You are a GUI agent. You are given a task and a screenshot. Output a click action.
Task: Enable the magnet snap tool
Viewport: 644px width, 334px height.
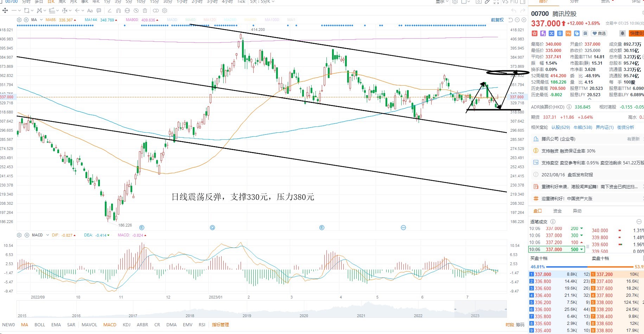coord(118,11)
